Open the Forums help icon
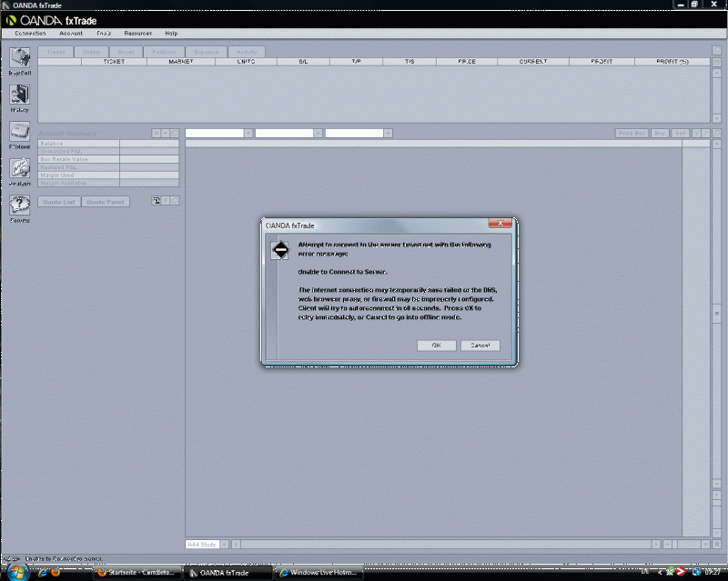The image size is (728, 581). [x=19, y=205]
